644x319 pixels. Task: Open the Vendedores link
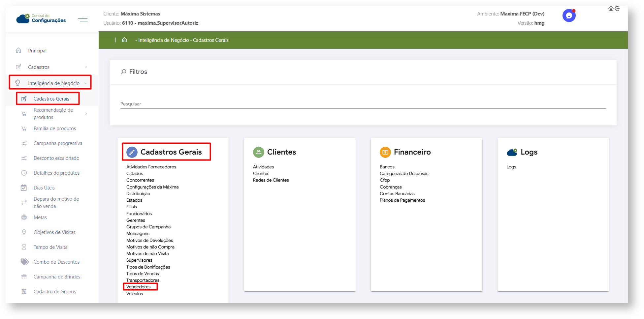coord(139,287)
